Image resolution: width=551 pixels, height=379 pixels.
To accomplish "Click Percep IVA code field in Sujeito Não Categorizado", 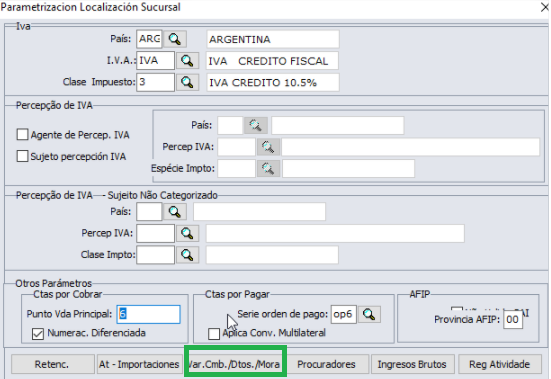I will (x=155, y=234).
